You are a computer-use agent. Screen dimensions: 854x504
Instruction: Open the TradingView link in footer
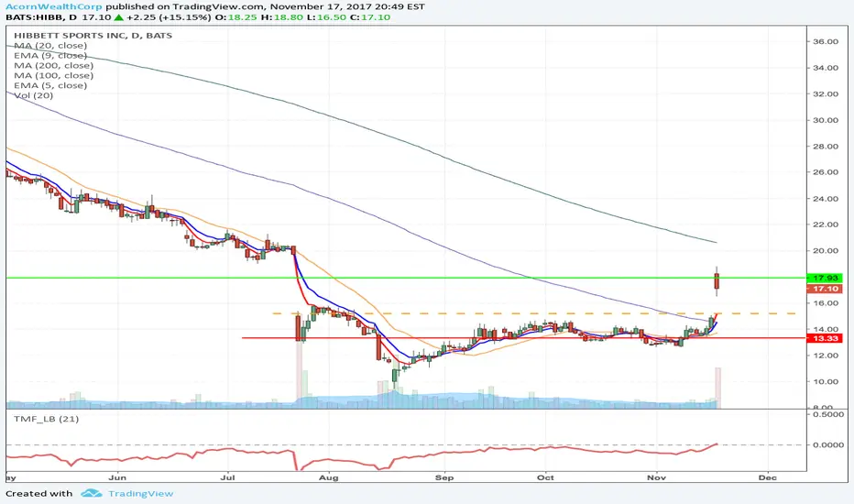[140, 493]
